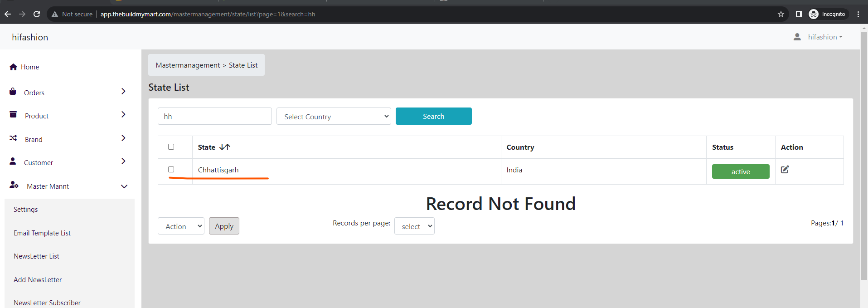Click Mastermanagement breadcrumb link
Screen dimensions: 868x308
[188, 65]
